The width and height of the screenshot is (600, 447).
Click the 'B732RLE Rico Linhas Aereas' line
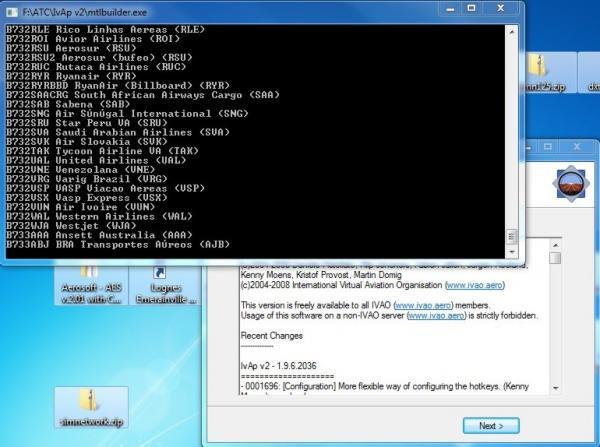pos(106,29)
